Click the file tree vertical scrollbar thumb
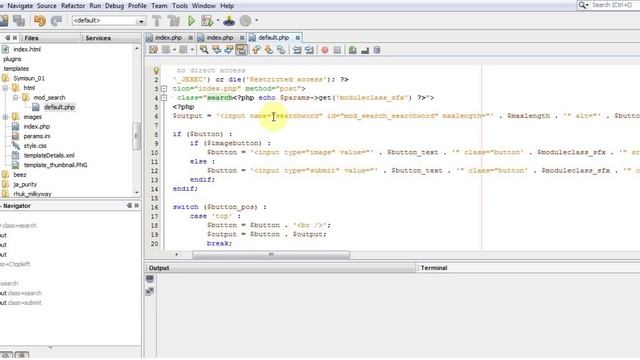 (x=137, y=136)
